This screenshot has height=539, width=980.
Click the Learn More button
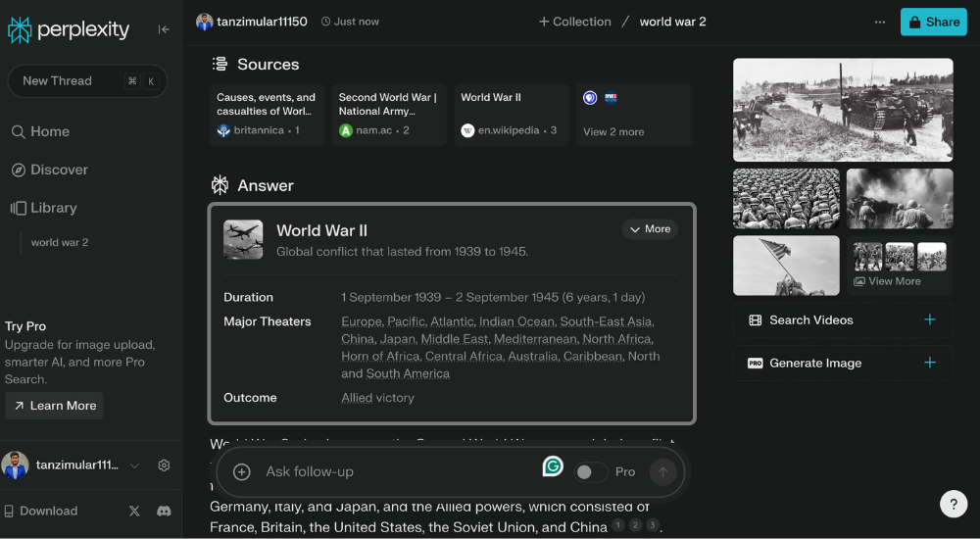54,406
